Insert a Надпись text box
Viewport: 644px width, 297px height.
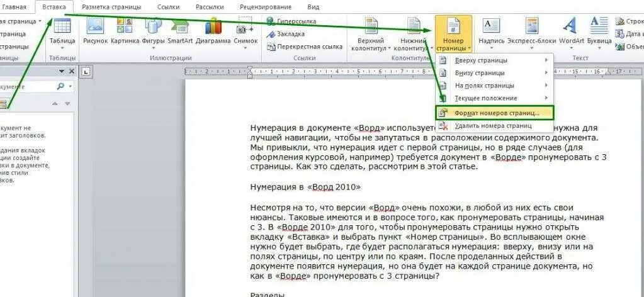[x=491, y=33]
